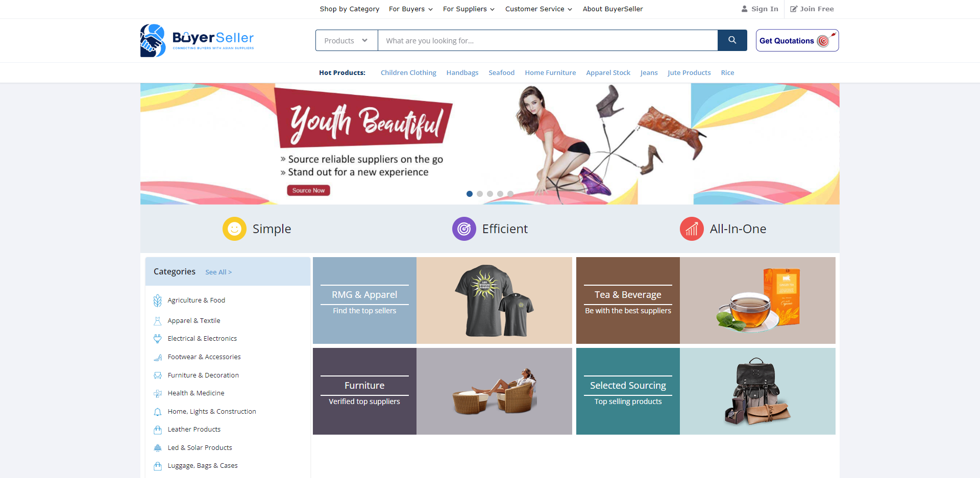The image size is (980, 478).
Task: Click the Tea & Beverage product thumbnail
Action: 757,300
